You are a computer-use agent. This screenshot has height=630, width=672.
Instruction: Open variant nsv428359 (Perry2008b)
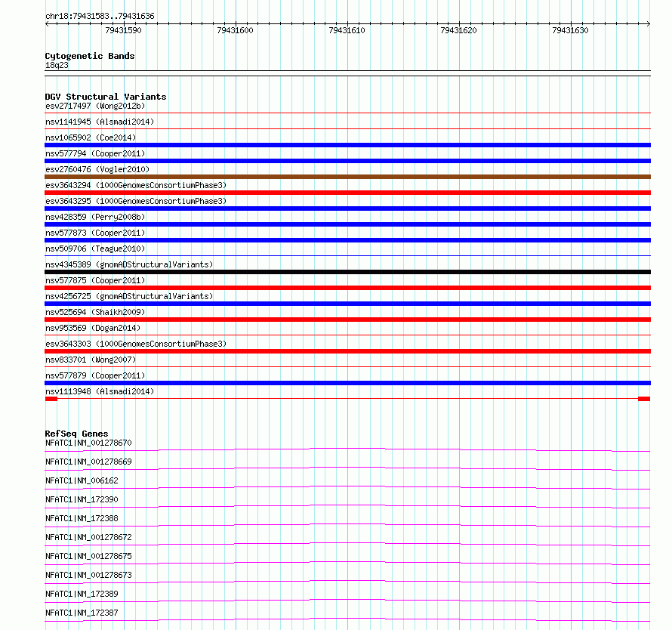95,217
